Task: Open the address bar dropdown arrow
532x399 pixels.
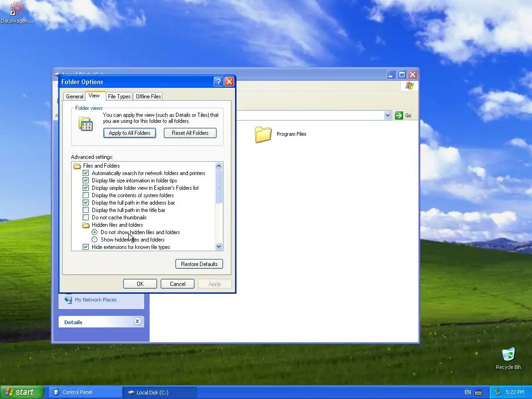Action: pyautogui.click(x=387, y=115)
